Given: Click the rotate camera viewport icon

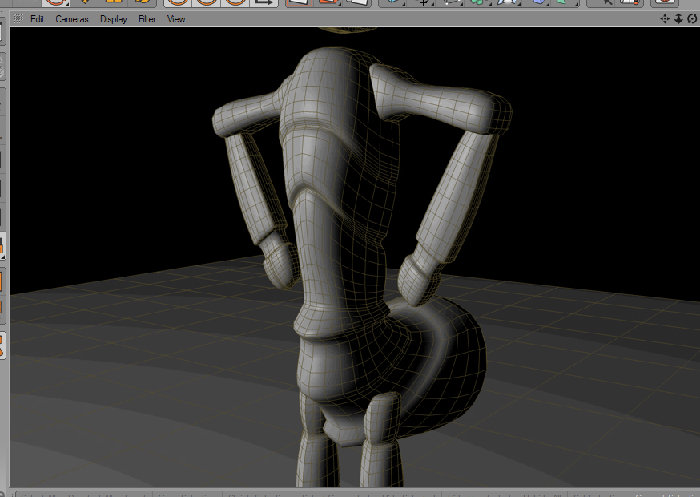Looking at the screenshot, I should (x=692, y=18).
